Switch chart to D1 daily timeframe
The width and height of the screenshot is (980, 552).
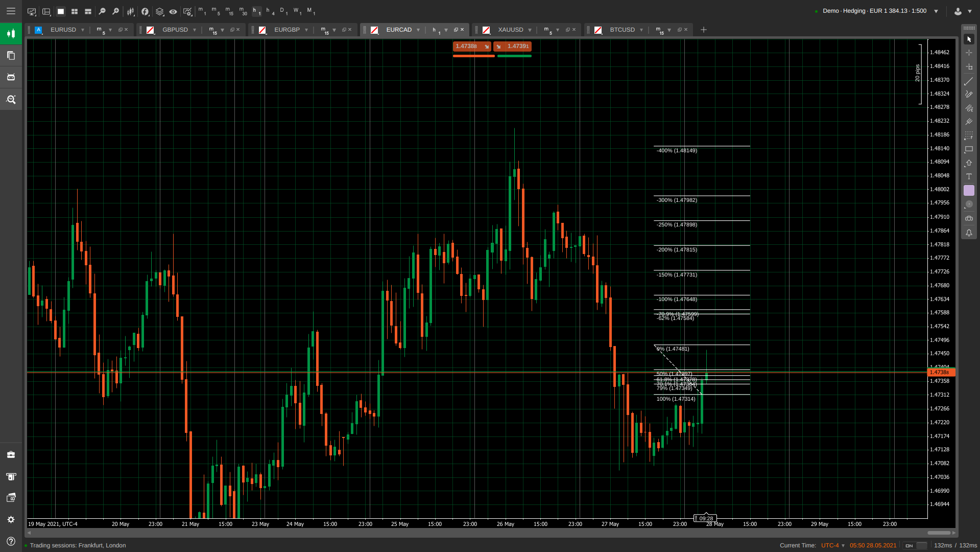pyautogui.click(x=283, y=11)
